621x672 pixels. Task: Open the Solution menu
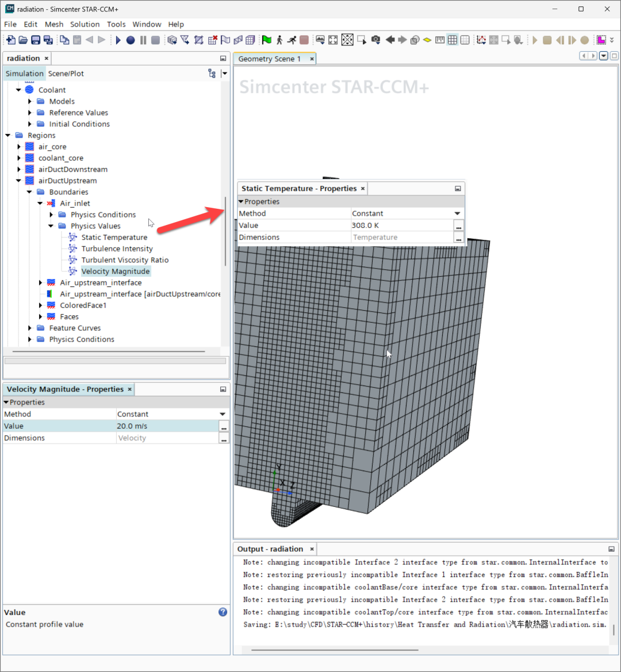[x=85, y=24]
